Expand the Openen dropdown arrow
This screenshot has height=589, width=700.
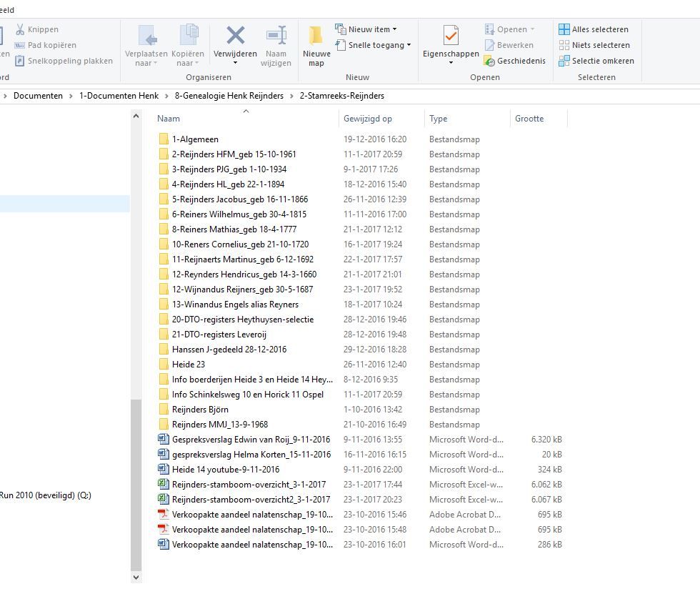[532, 29]
